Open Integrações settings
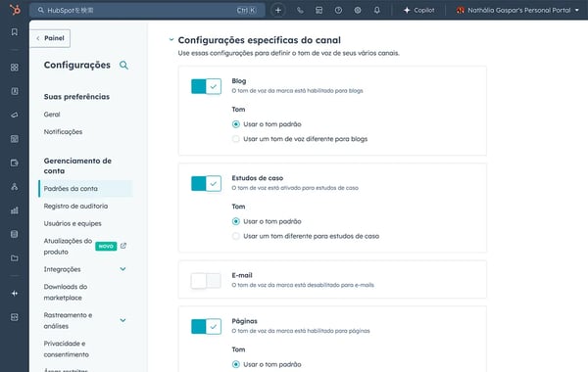 [x=63, y=269]
